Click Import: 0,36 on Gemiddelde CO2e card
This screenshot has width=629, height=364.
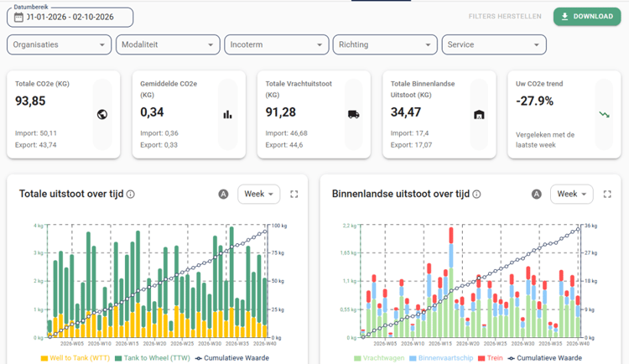pos(159,133)
